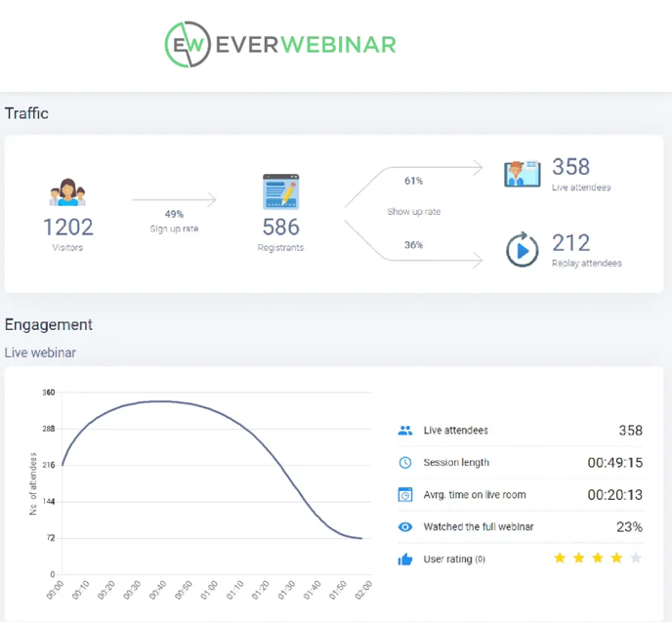Click the 02:00 x-axis time label

363,590
